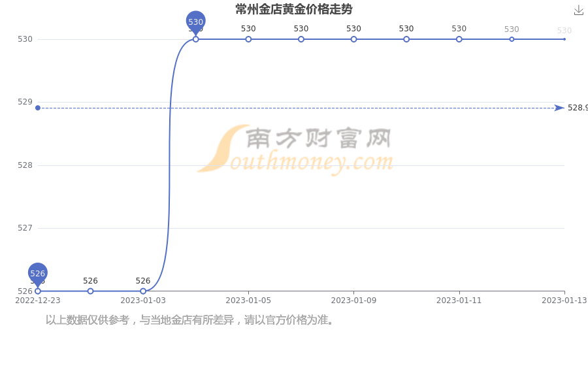Click the 530 value label above 2023-01-09

coord(353,29)
